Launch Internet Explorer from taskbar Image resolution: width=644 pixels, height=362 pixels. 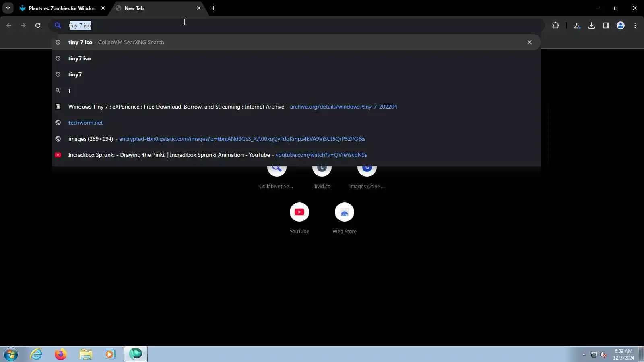click(36, 354)
